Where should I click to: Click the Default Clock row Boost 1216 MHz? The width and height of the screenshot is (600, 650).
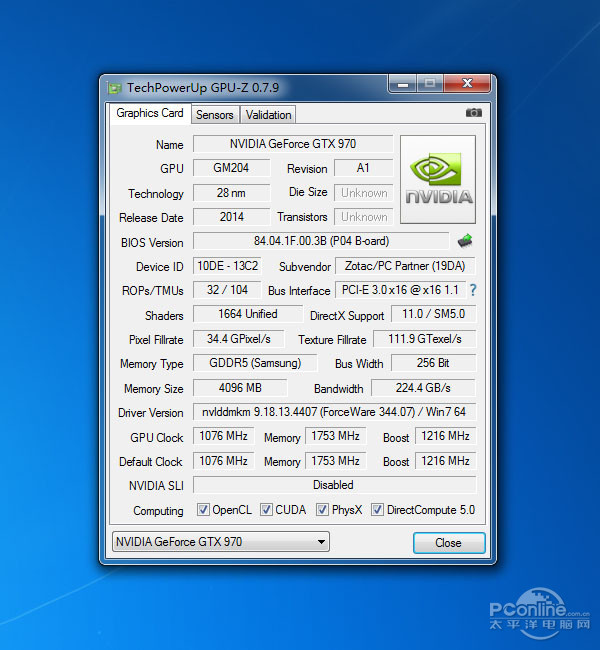(x=445, y=461)
